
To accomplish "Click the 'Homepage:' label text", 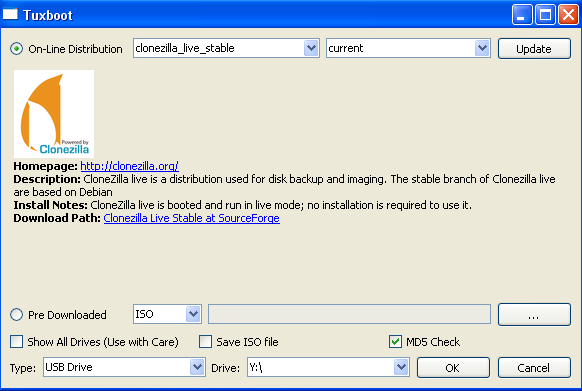I will (x=46, y=166).
